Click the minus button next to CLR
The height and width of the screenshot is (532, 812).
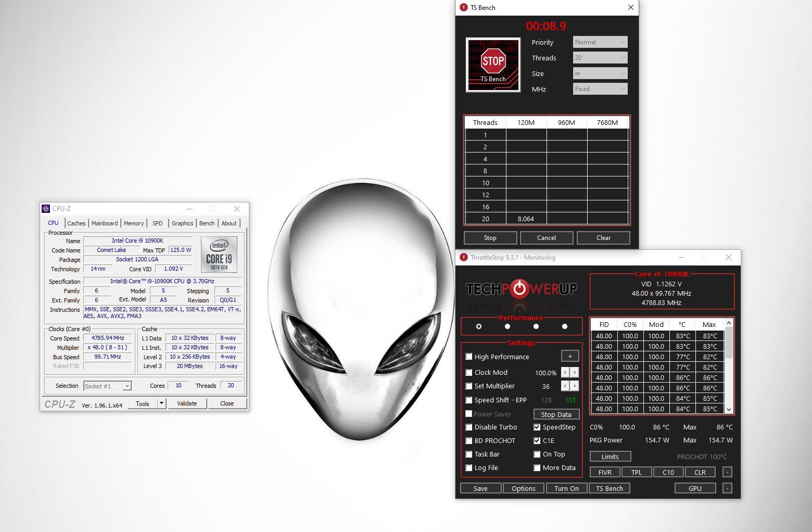(727, 472)
